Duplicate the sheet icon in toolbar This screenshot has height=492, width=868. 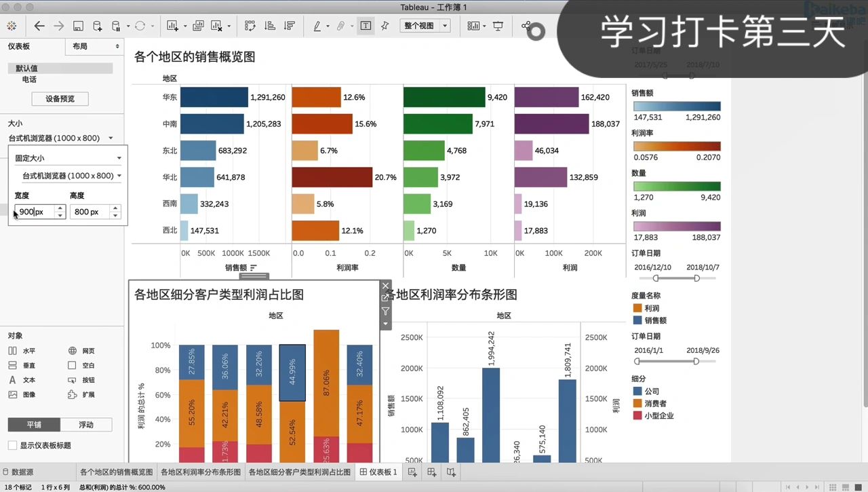point(199,26)
